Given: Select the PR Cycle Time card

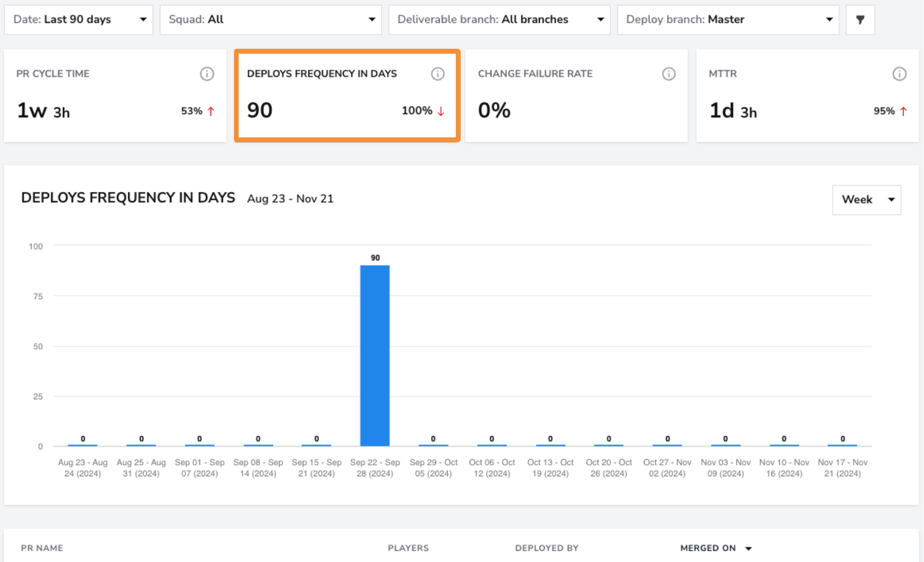Looking at the screenshot, I should 115,96.
